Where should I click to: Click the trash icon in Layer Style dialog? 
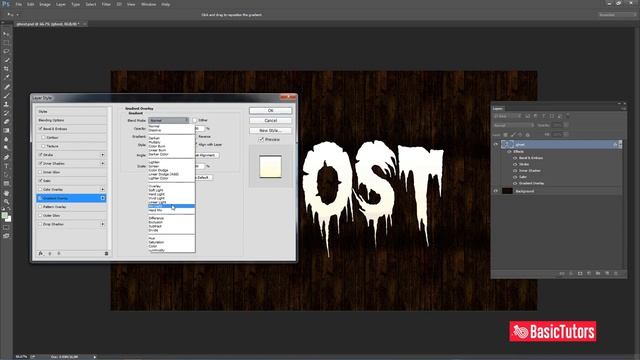pyautogui.click(x=107, y=253)
